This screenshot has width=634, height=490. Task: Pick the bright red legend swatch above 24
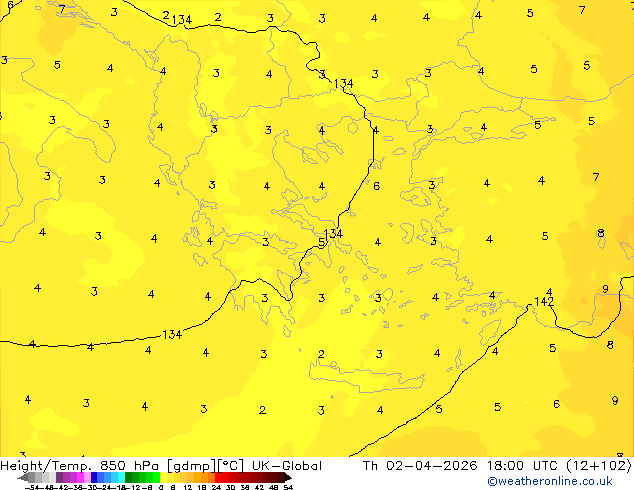point(218,477)
